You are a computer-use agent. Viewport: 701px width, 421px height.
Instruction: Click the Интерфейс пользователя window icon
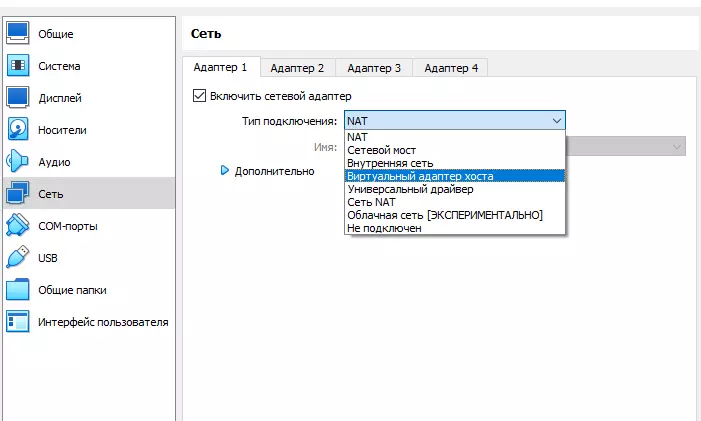tap(18, 322)
